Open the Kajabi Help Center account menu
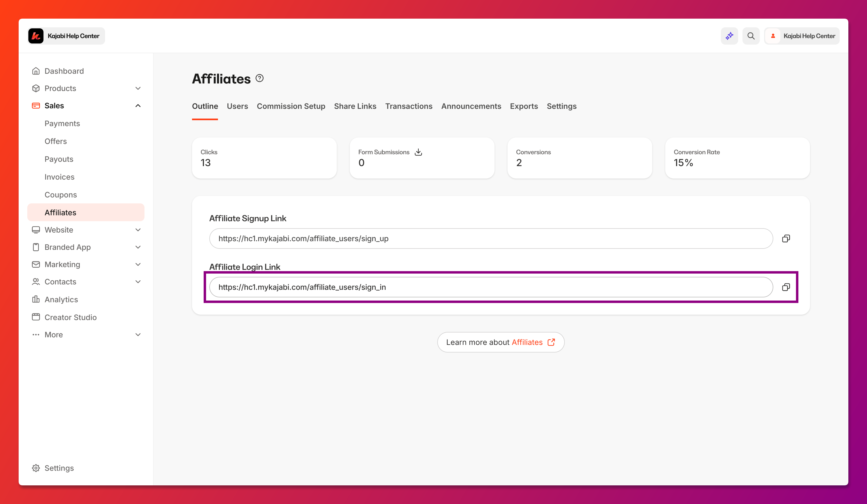This screenshot has height=504, width=867. pyautogui.click(x=802, y=36)
